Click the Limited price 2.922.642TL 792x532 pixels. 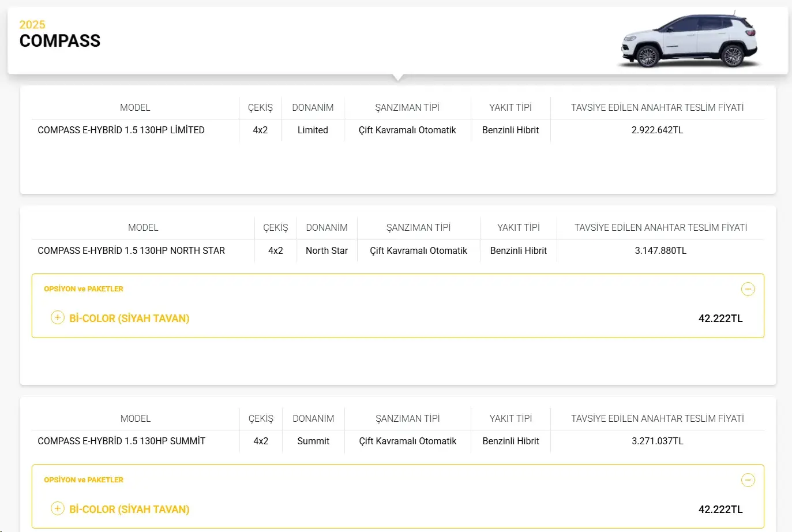(658, 130)
